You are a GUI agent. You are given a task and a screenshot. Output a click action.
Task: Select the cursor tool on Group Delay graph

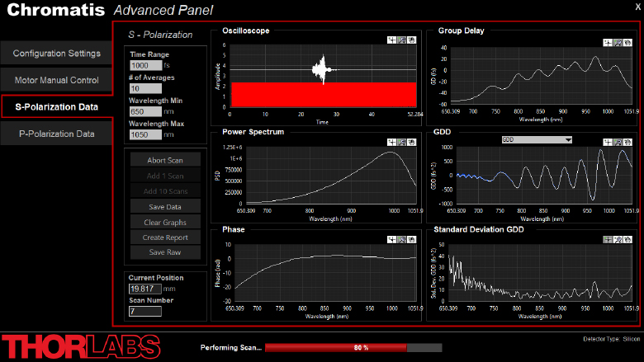click(609, 40)
